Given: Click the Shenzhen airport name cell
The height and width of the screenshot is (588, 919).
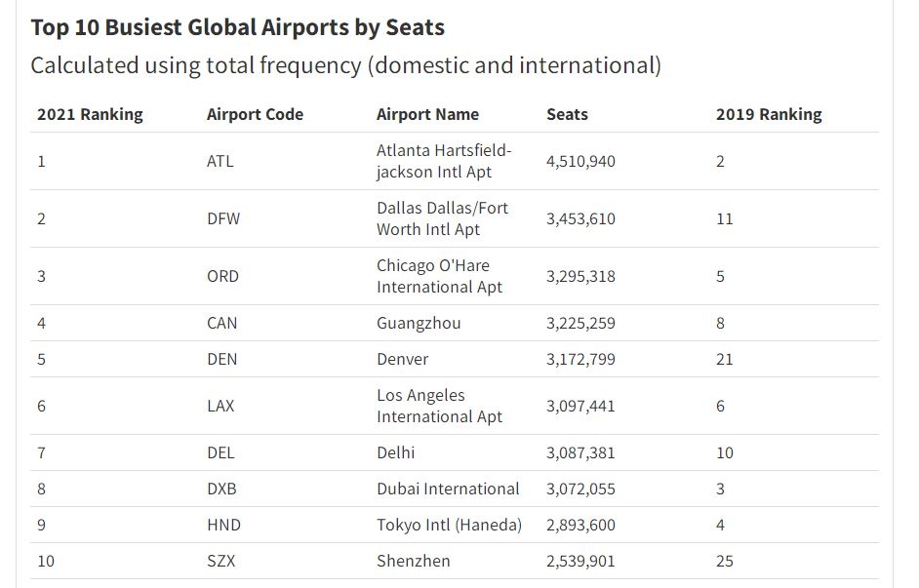Looking at the screenshot, I should coord(414,561).
